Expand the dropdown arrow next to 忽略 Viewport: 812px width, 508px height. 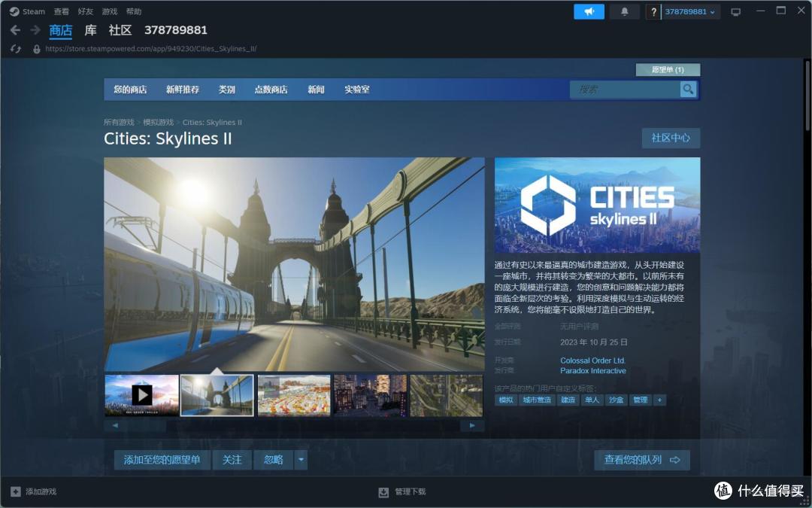(x=301, y=460)
